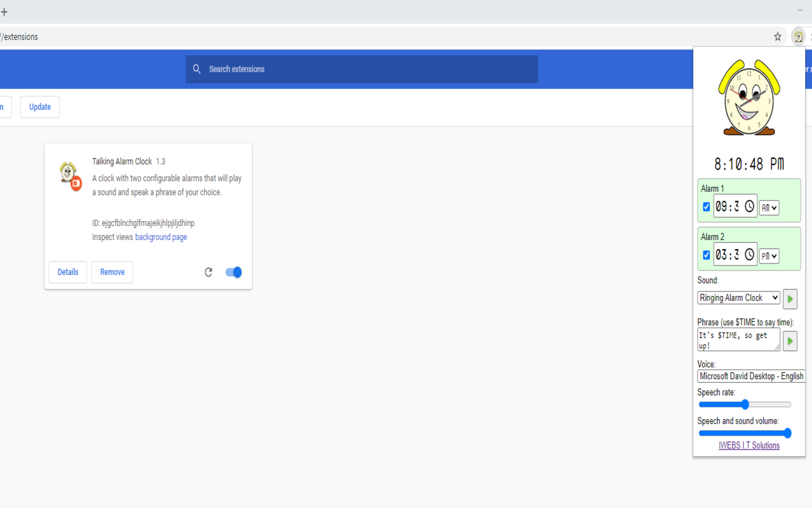Reload the Talking Alarm Clock extension
The width and height of the screenshot is (812, 508).
[208, 272]
